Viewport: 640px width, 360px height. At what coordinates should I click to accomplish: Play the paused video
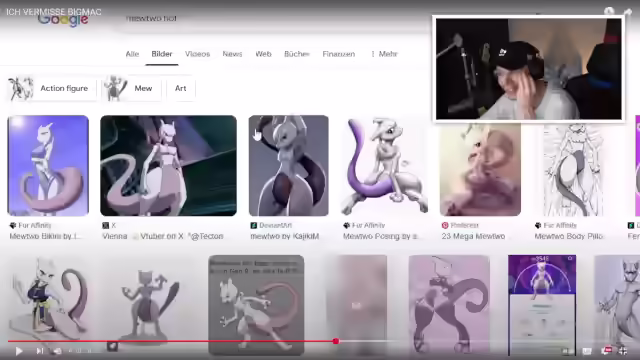[19, 351]
